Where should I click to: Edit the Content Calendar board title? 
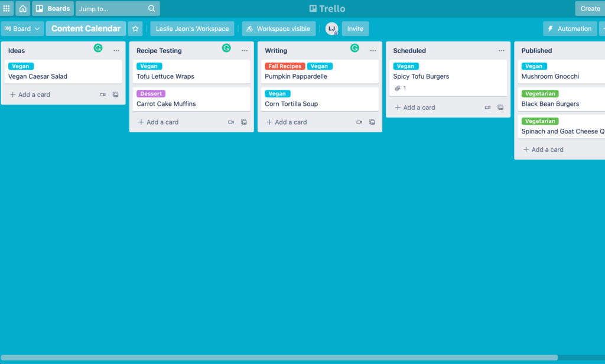tap(86, 28)
